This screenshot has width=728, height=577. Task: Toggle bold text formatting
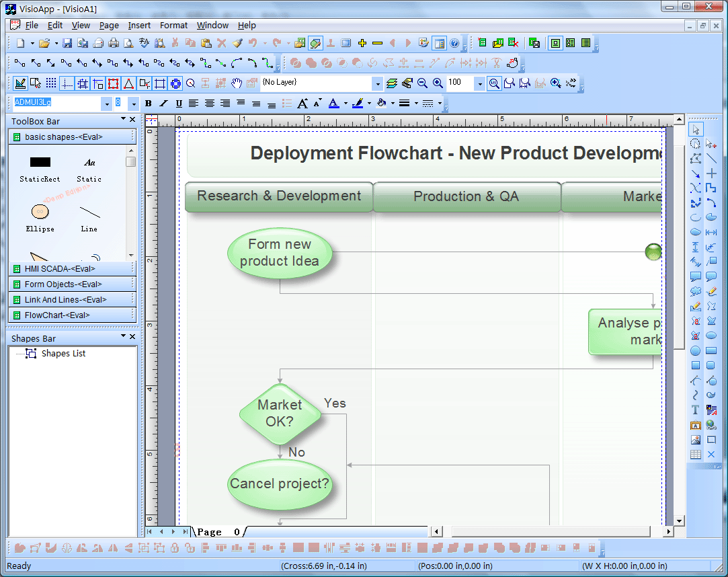click(x=148, y=103)
